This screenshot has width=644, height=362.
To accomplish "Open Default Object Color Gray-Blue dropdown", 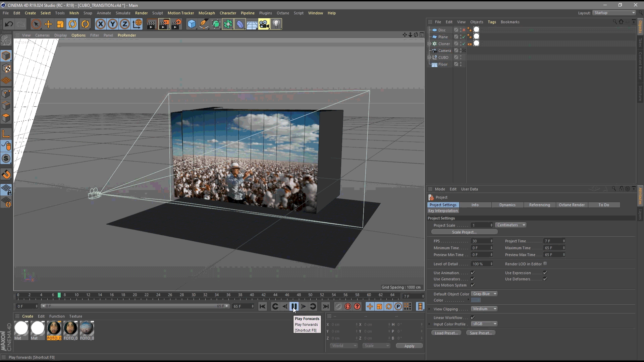I will point(484,294).
